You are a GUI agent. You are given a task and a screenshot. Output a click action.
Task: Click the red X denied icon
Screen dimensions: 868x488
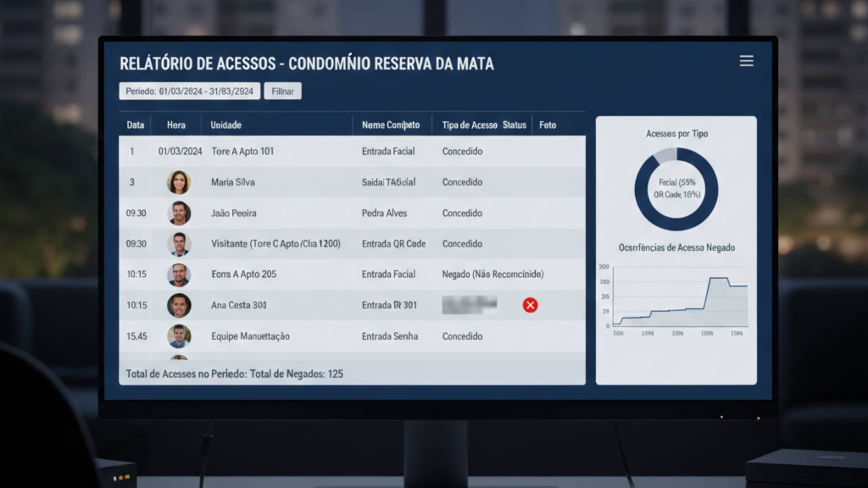pyautogui.click(x=530, y=305)
